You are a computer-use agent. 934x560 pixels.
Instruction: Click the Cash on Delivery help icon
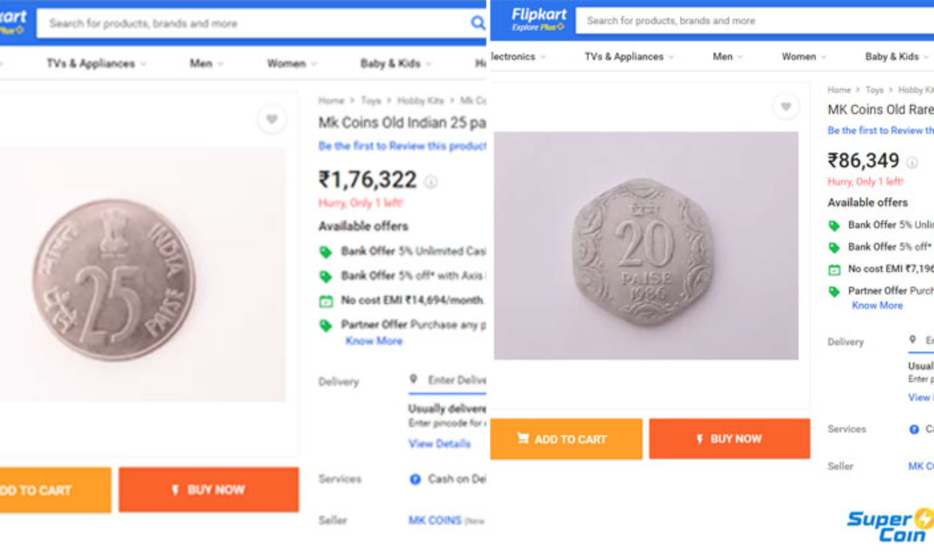click(415, 479)
